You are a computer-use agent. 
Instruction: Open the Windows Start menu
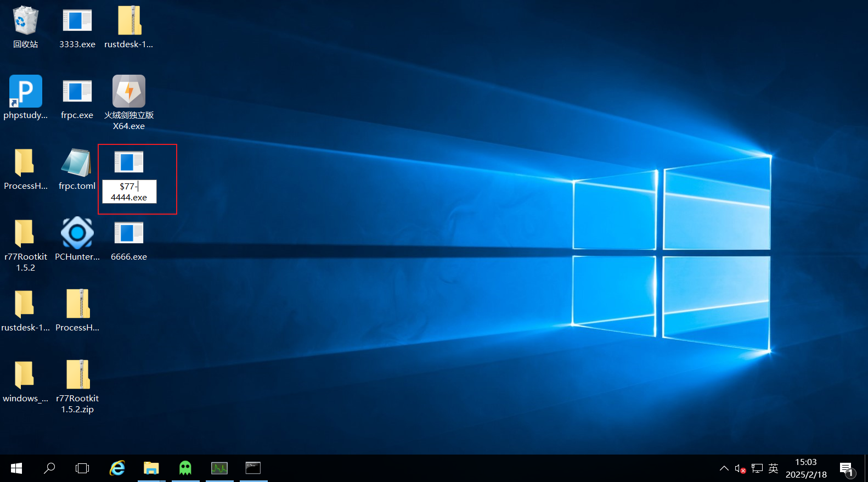[16, 468]
